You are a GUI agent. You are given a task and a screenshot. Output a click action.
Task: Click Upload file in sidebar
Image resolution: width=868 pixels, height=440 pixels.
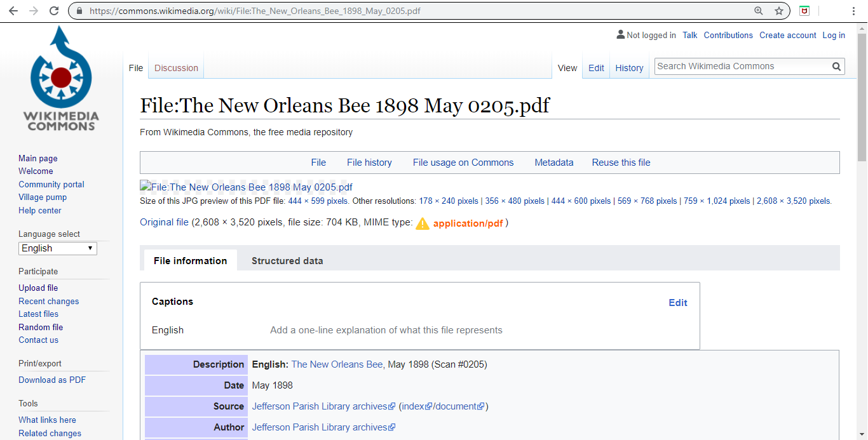[x=38, y=288]
